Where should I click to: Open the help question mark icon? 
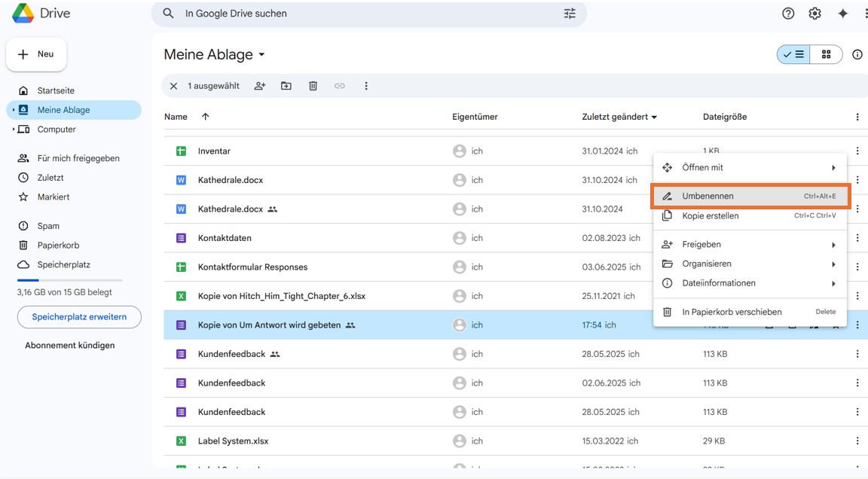(x=788, y=14)
